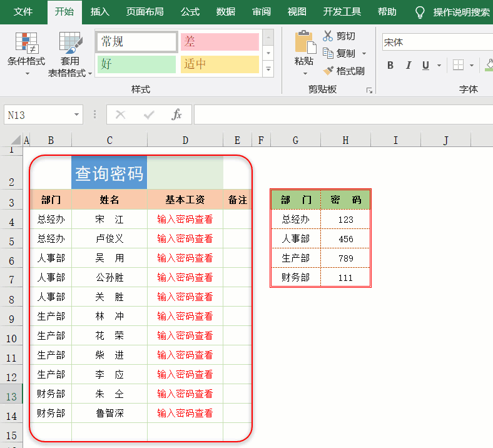Apply the 差 pink cell style
This screenshot has height=448, width=493.
(x=220, y=42)
